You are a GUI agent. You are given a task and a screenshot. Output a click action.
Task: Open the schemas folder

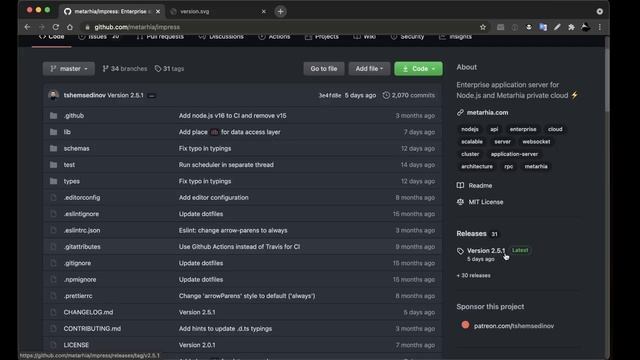tap(76, 148)
